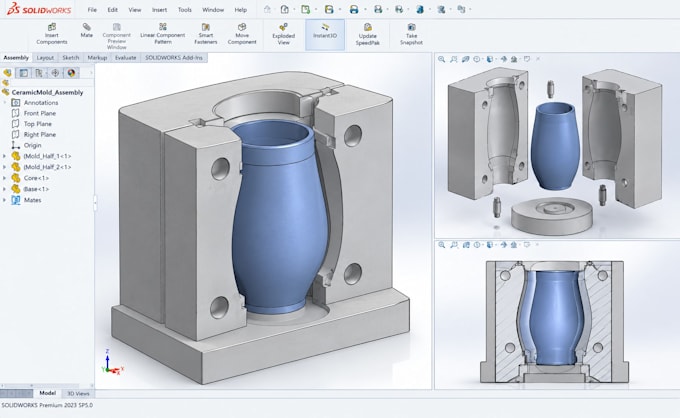Open the Tools menu
The width and height of the screenshot is (680, 418).
click(x=185, y=10)
